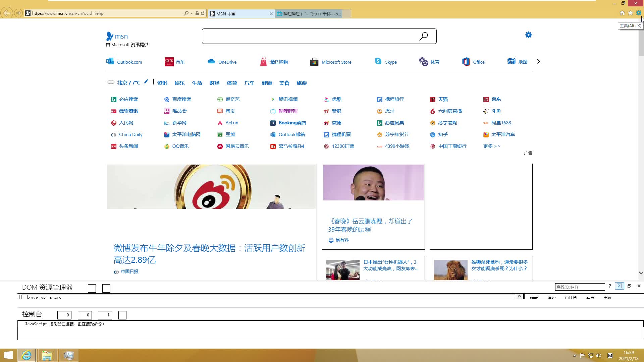Image resolution: width=644 pixels, height=362 pixels.
Task: Select 娱乐 navigation category
Action: point(179,83)
